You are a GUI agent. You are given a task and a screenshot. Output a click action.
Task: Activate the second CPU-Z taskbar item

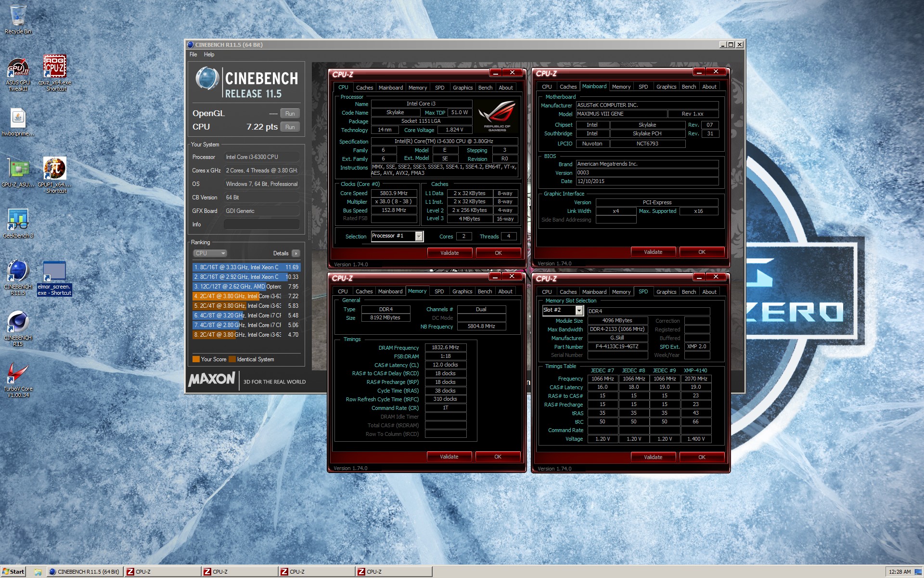tap(239, 572)
